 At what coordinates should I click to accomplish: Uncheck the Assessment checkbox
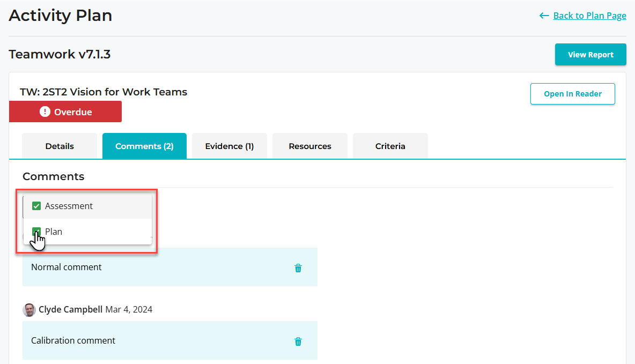[x=36, y=206]
